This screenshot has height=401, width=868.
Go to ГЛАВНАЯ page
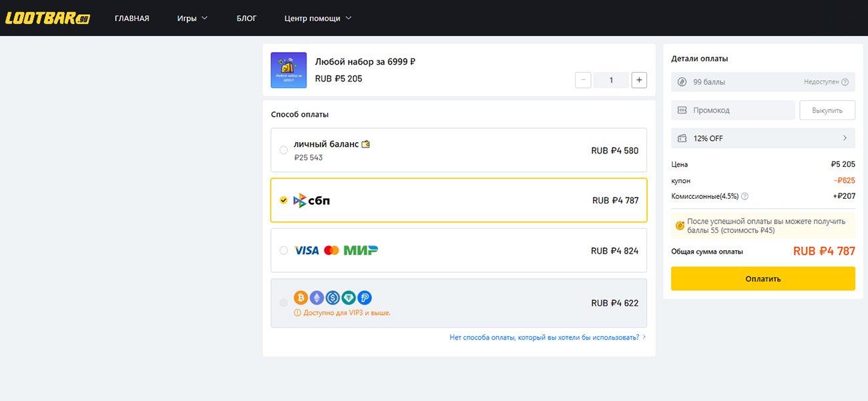coord(132,18)
